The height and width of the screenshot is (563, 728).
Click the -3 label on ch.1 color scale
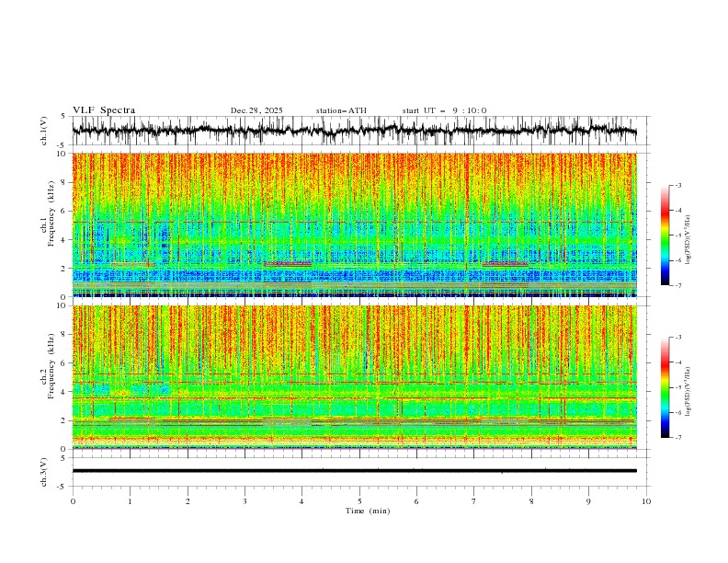coord(677,185)
